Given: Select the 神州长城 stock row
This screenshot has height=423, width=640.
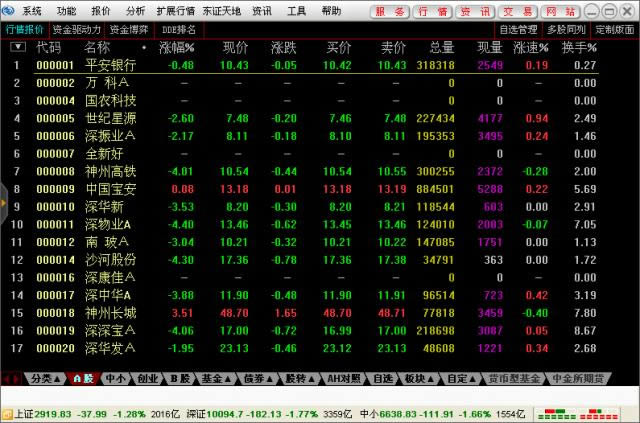Looking at the screenshot, I should pos(110,312).
